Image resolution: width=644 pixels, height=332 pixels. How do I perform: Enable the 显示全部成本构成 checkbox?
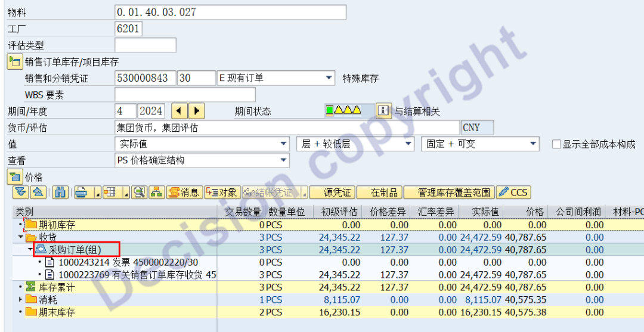556,144
